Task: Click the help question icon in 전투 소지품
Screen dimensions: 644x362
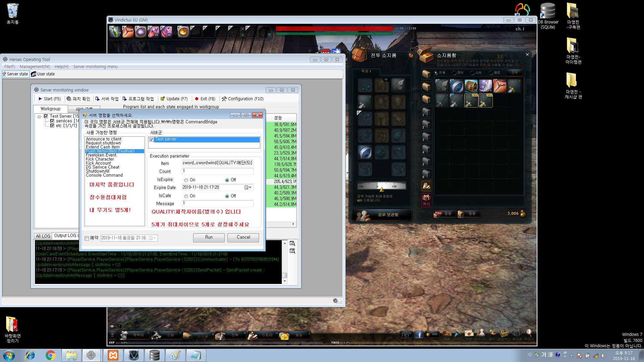Action: [x=411, y=55]
